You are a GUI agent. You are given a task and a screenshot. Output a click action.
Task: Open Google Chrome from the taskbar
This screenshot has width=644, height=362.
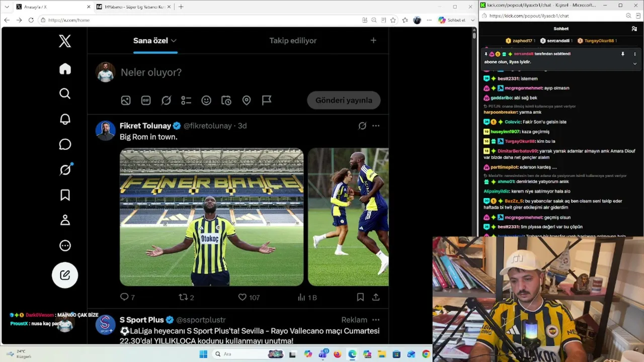pyautogui.click(x=426, y=354)
